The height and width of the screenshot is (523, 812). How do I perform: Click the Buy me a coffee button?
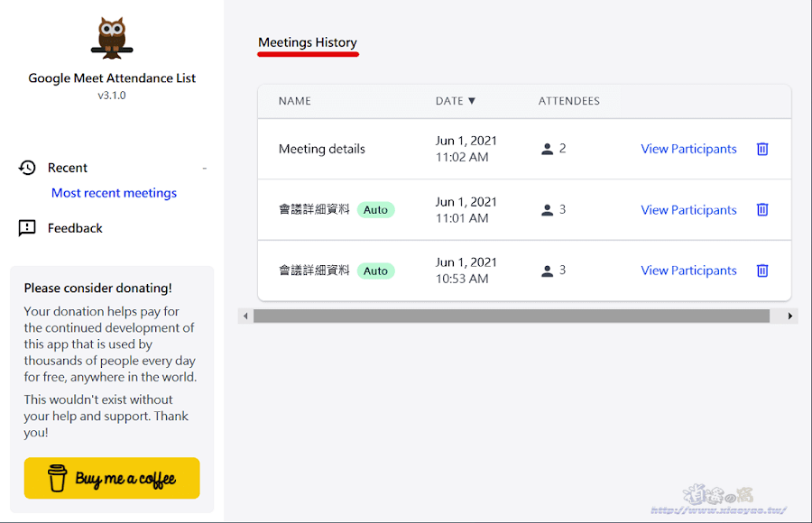point(111,479)
